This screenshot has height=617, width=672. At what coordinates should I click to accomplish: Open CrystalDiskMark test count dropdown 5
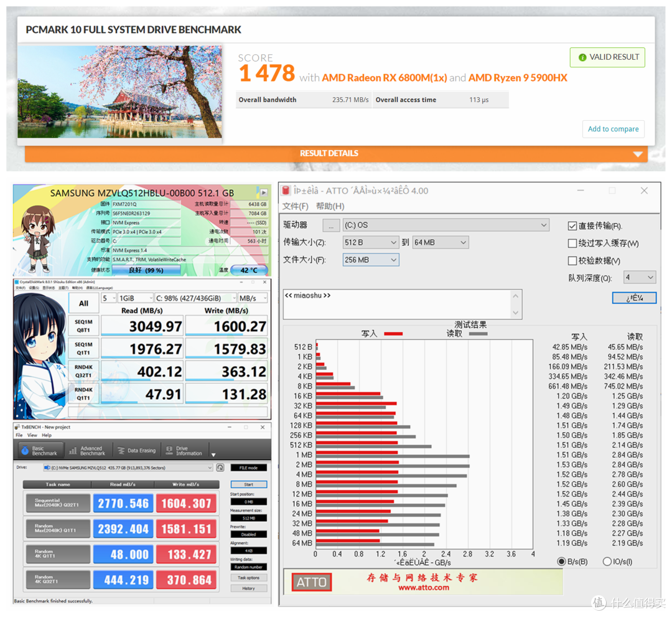pyautogui.click(x=109, y=298)
